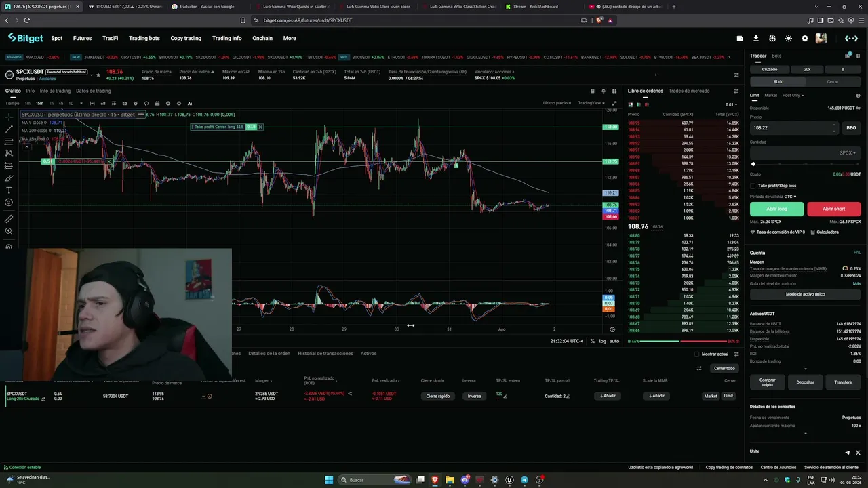
Task: Expand more timeframes dropdown arrow
Action: point(80,104)
